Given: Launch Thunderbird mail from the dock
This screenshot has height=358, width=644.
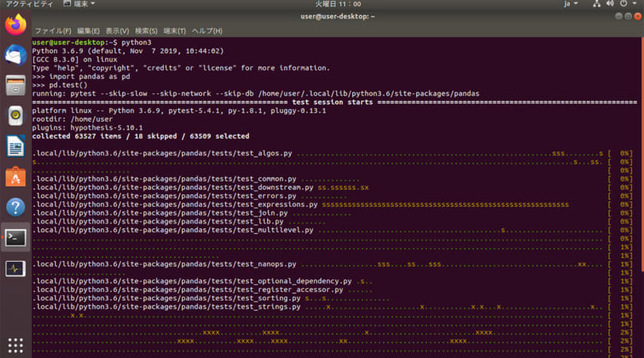Looking at the screenshot, I should pyautogui.click(x=16, y=55).
